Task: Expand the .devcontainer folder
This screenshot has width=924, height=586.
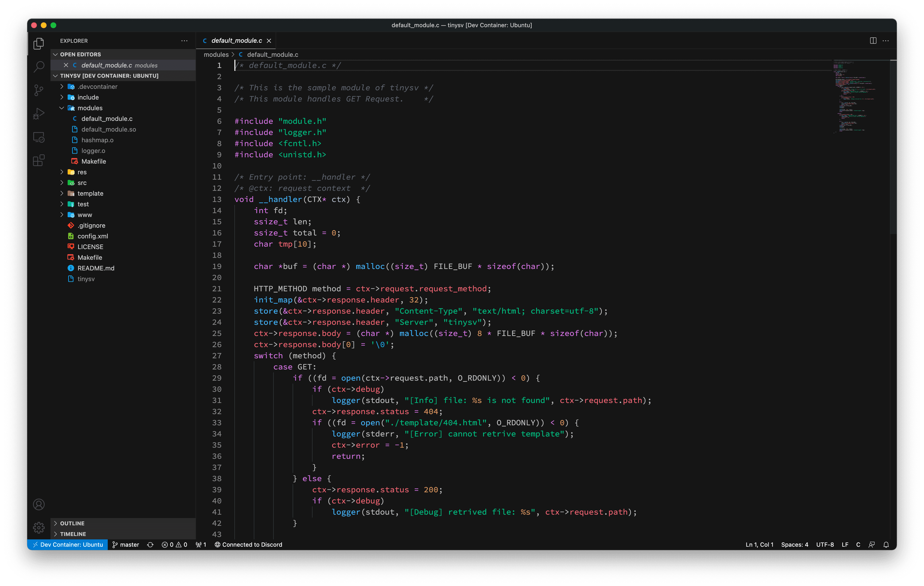Action: [123, 87]
